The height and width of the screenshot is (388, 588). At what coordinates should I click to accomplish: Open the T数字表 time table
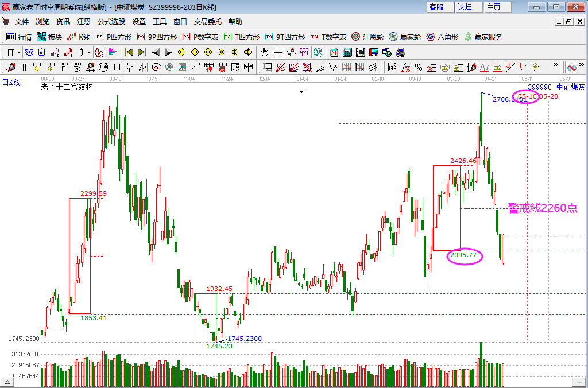coord(328,37)
